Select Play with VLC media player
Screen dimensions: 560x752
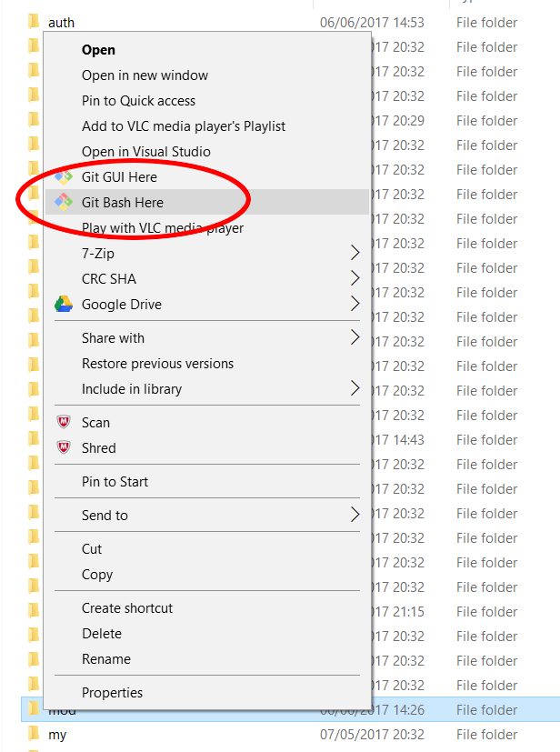207,228
